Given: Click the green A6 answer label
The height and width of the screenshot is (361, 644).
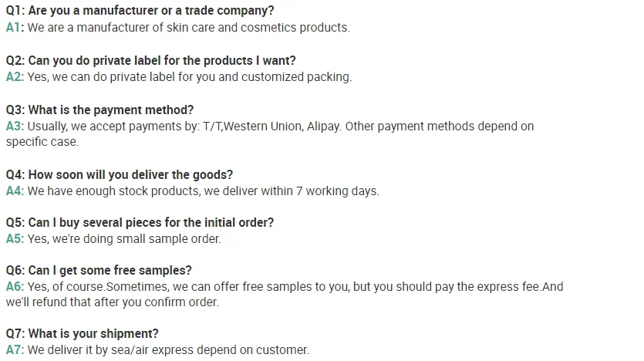Looking at the screenshot, I should point(15,287).
